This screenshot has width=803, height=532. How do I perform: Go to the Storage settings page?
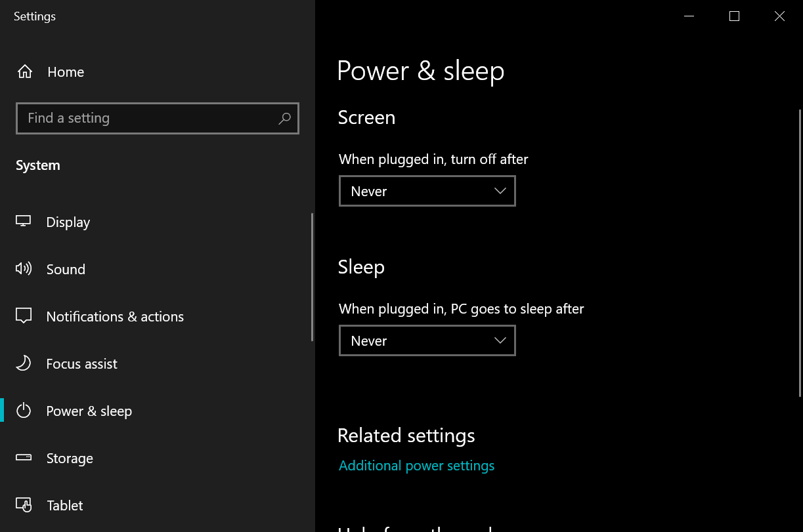pos(70,459)
